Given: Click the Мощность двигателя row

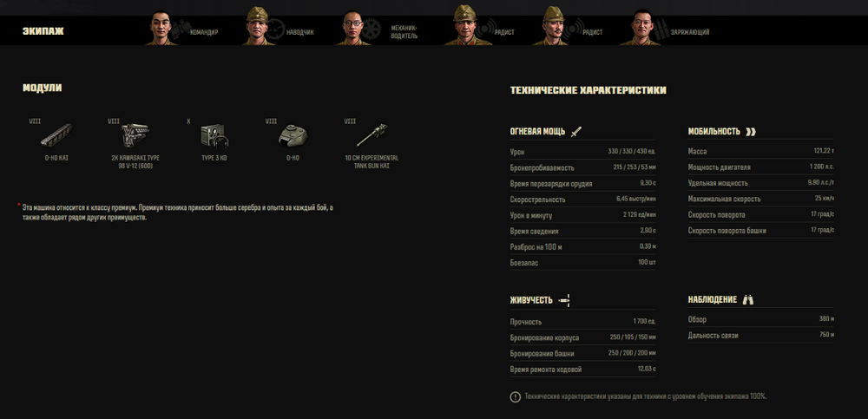Looking at the screenshot, I should (761, 167).
